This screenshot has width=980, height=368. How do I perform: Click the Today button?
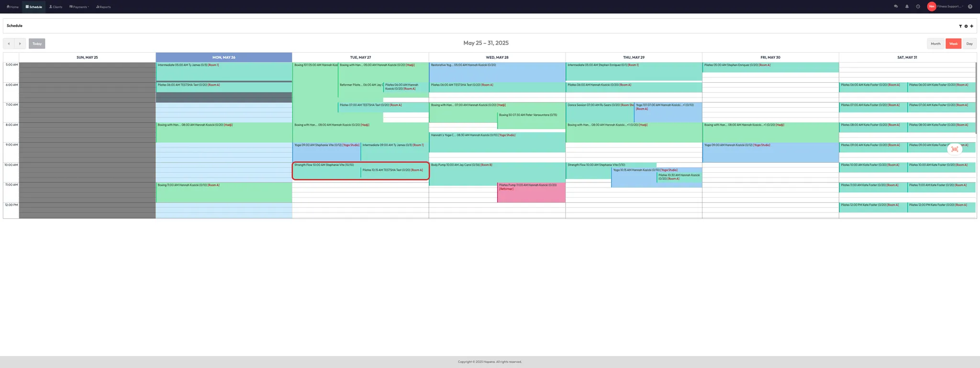click(37, 44)
